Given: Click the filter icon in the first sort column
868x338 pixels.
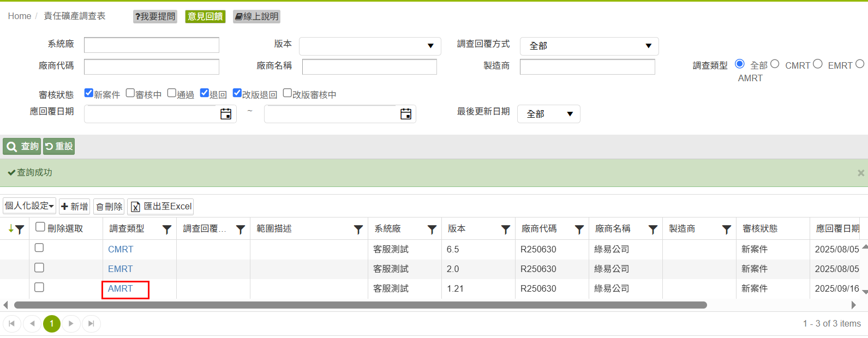Looking at the screenshot, I should 20,230.
